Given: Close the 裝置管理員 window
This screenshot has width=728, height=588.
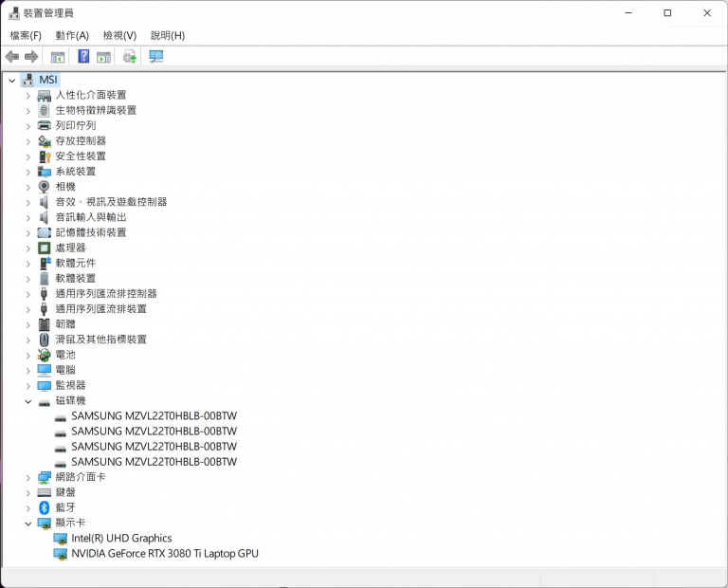Looking at the screenshot, I should [707, 13].
